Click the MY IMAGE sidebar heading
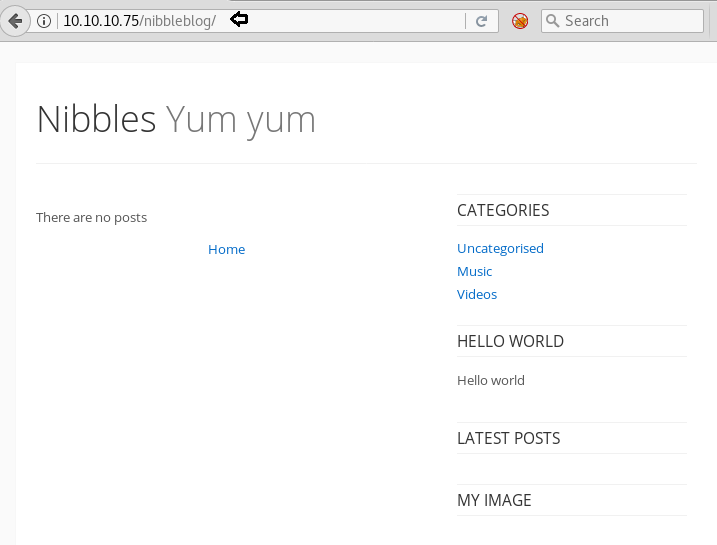 494,500
